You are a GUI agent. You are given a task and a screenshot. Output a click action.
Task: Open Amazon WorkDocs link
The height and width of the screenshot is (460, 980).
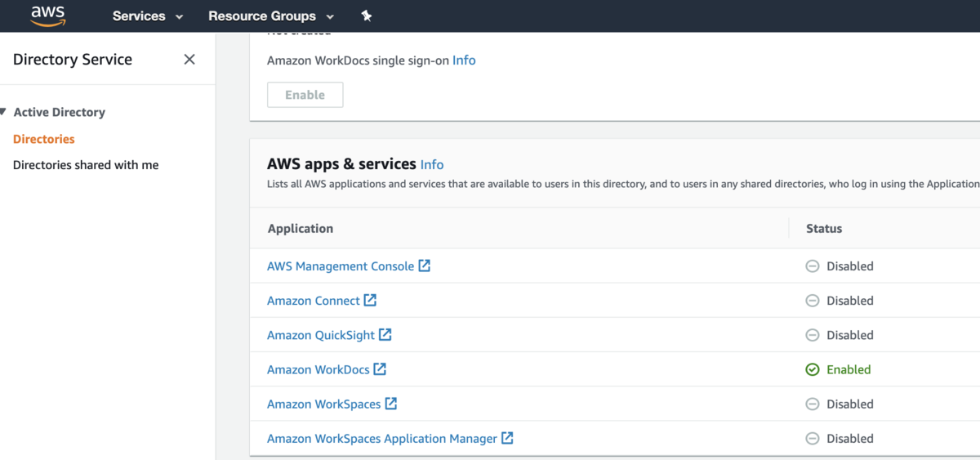tap(318, 369)
